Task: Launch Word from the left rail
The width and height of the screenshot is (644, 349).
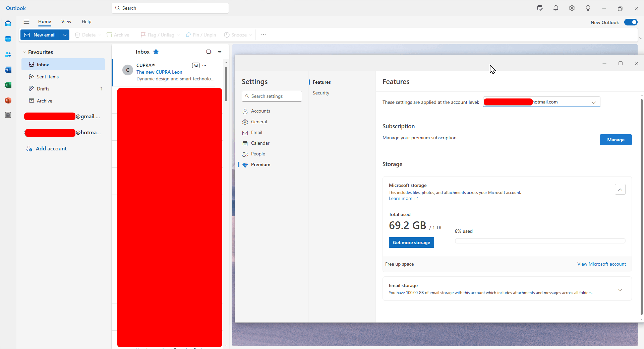Action: point(8,70)
